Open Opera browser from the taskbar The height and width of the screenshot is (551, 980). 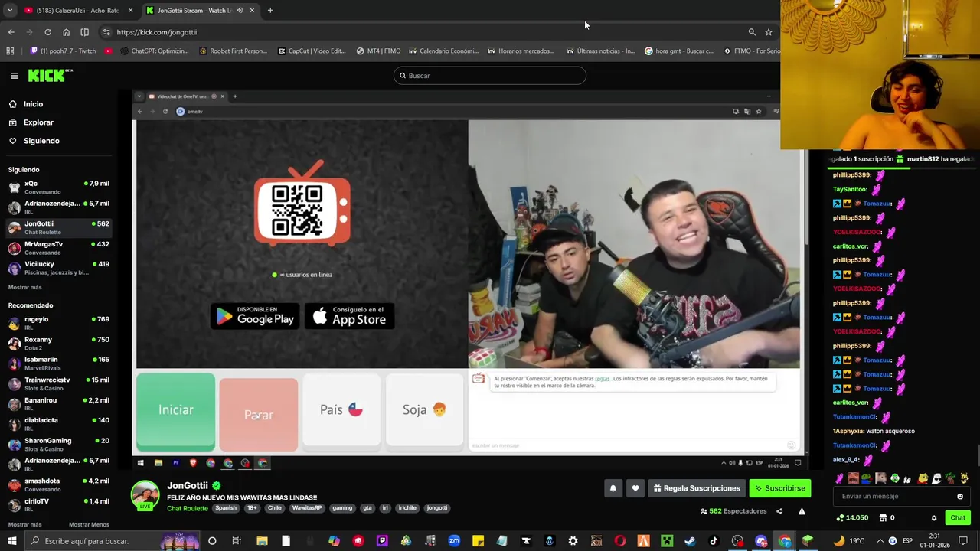click(x=619, y=541)
